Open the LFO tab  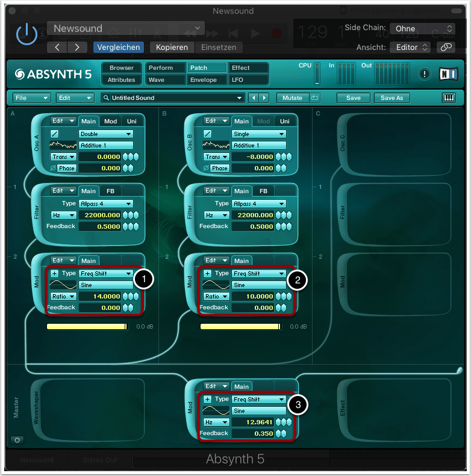point(248,80)
